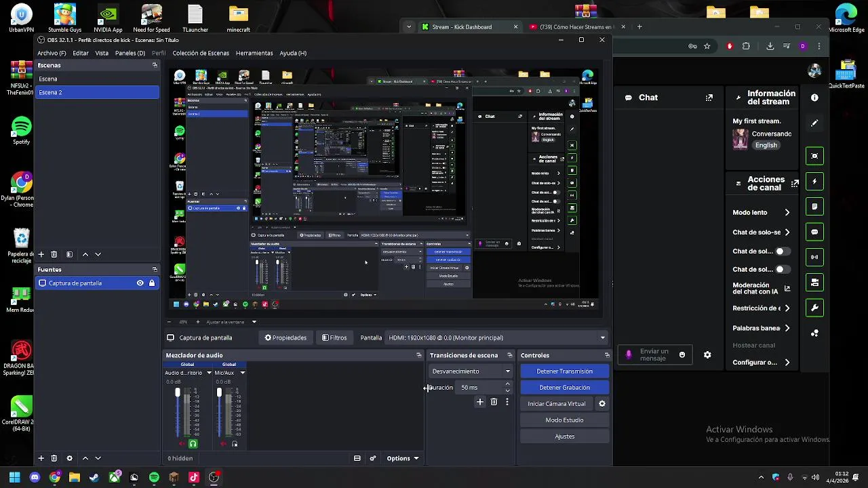
Task: Move source up in Fuentes panel
Action: point(85,458)
